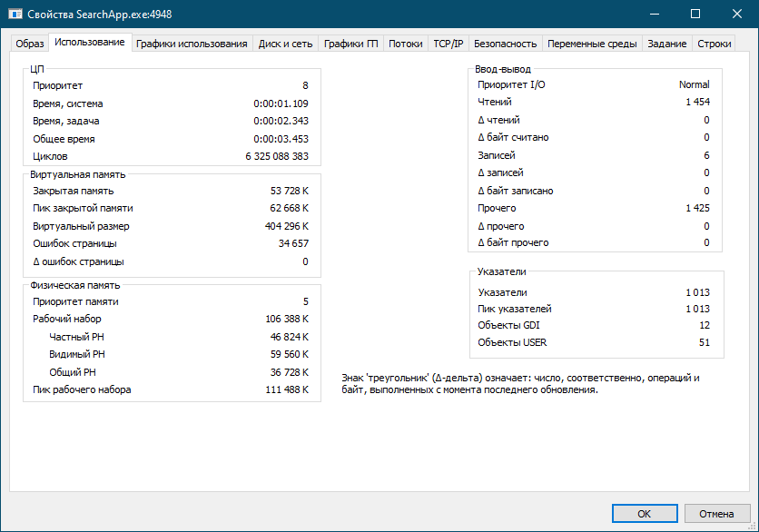Click the Время, задача value 0:00:02.343
The width and height of the screenshot is (759, 532).
pos(281,121)
